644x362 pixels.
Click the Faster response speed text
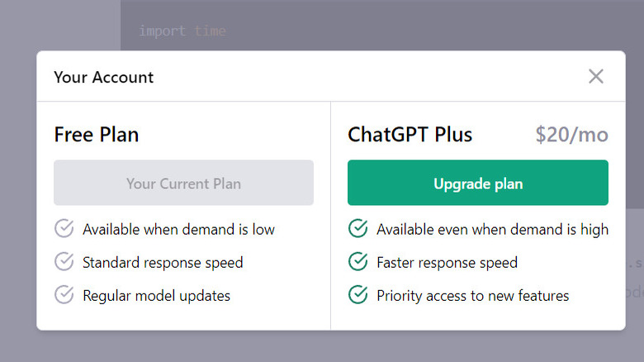(x=447, y=263)
